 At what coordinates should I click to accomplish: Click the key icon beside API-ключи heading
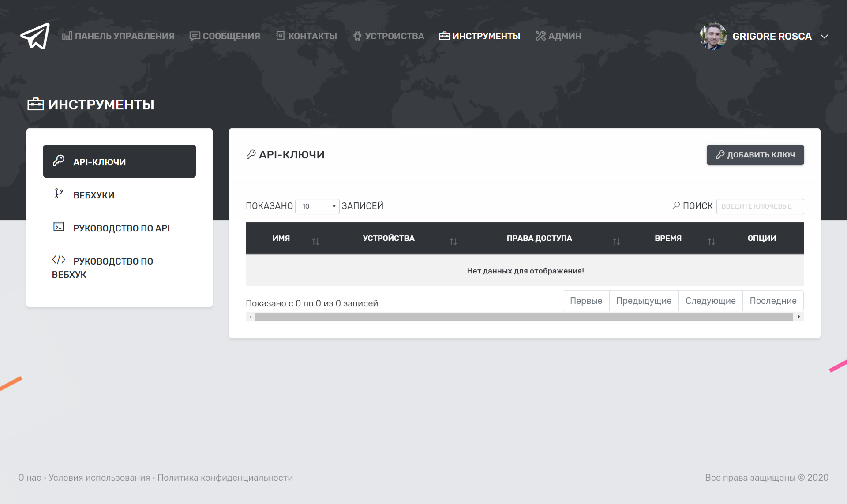point(251,154)
